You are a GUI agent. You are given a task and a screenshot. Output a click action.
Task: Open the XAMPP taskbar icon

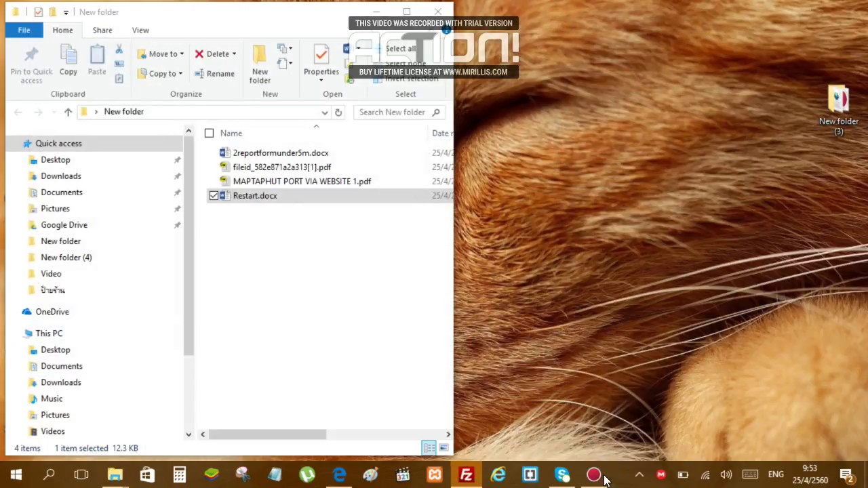click(x=434, y=474)
